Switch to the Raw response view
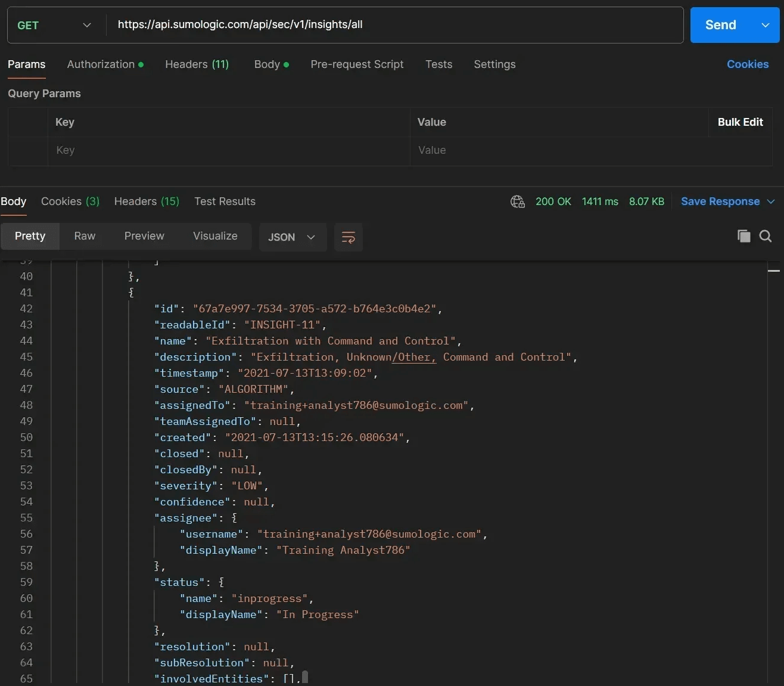The width and height of the screenshot is (784, 686). click(84, 236)
